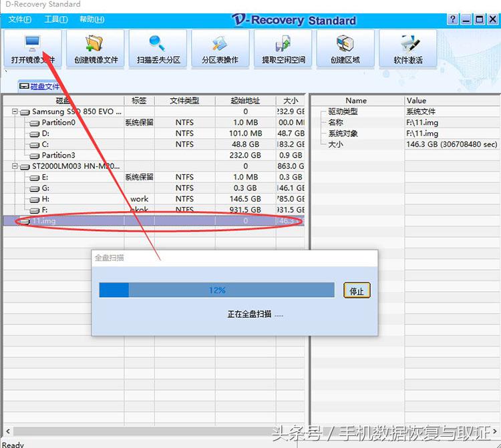Switch to the 磁盘文件 tab
Image resolution: width=501 pixels, height=448 pixels.
40,87
